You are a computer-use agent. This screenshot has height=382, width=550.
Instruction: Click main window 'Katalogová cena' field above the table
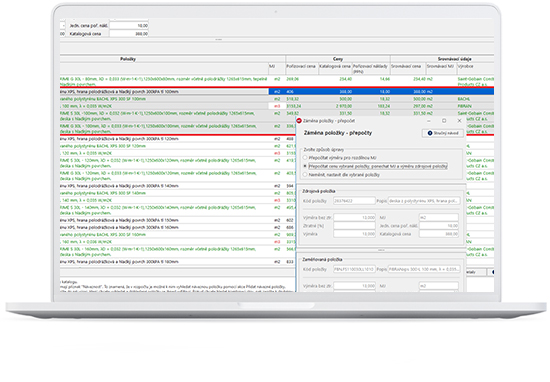tap(129, 34)
